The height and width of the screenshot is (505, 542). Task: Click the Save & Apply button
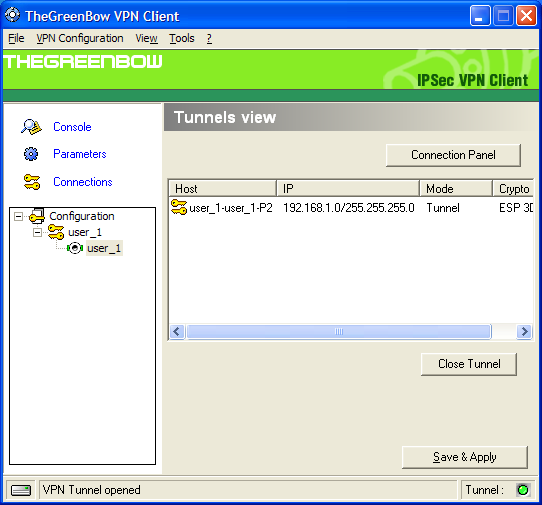(x=465, y=457)
